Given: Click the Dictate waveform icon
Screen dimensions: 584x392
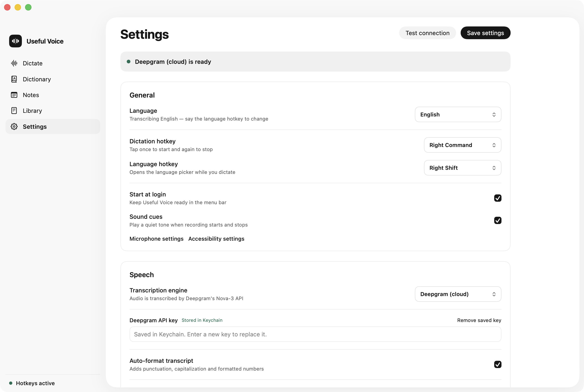Looking at the screenshot, I should [14, 63].
